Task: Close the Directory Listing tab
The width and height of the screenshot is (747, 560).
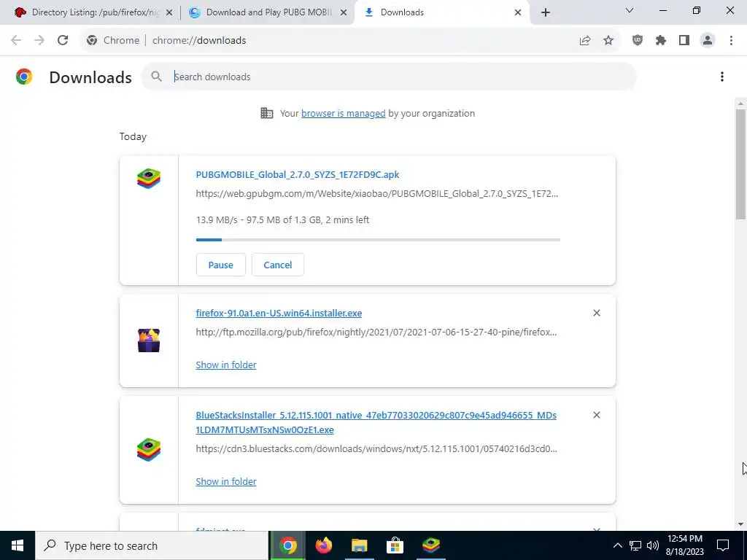Action: [169, 12]
